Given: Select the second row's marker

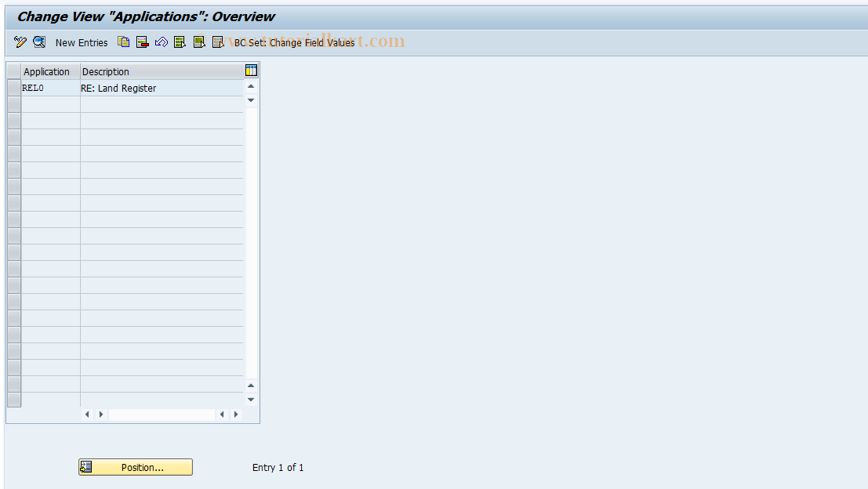Looking at the screenshot, I should 14,104.
